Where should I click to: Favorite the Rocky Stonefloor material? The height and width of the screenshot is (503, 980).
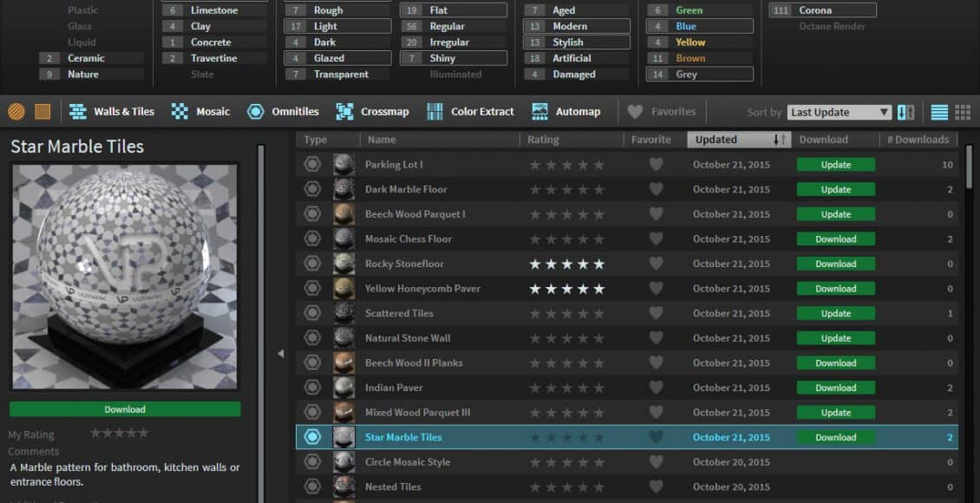click(656, 264)
